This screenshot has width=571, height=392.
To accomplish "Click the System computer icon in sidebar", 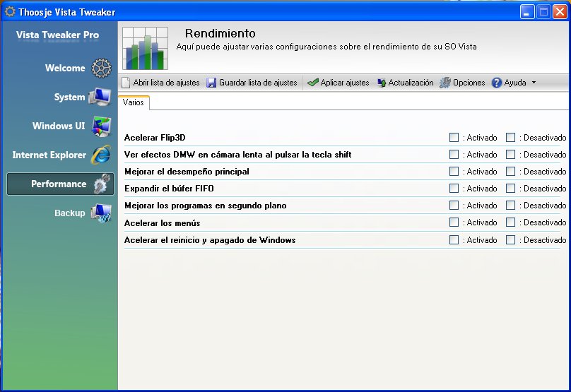I will coord(100,97).
